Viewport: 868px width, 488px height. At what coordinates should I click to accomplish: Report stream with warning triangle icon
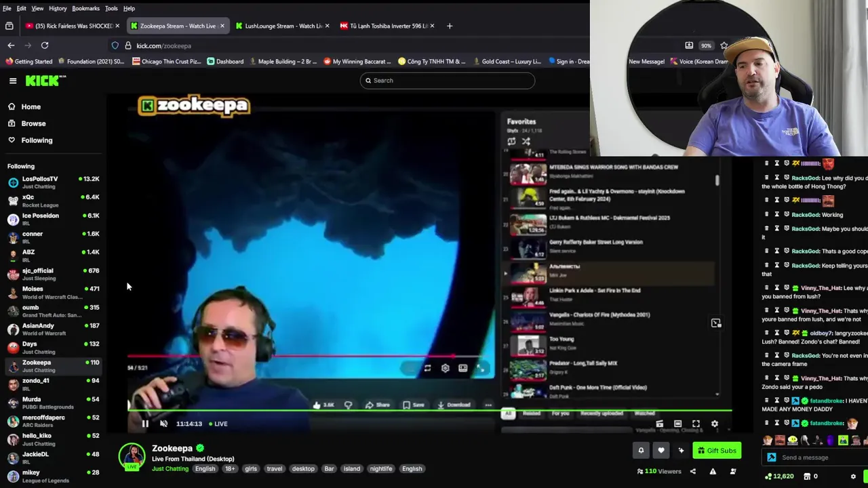point(713,471)
